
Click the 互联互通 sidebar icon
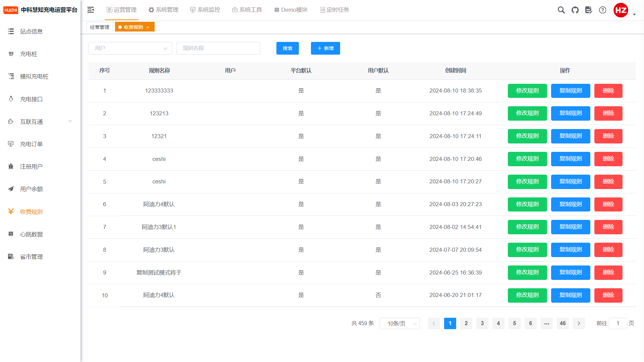tap(11, 121)
